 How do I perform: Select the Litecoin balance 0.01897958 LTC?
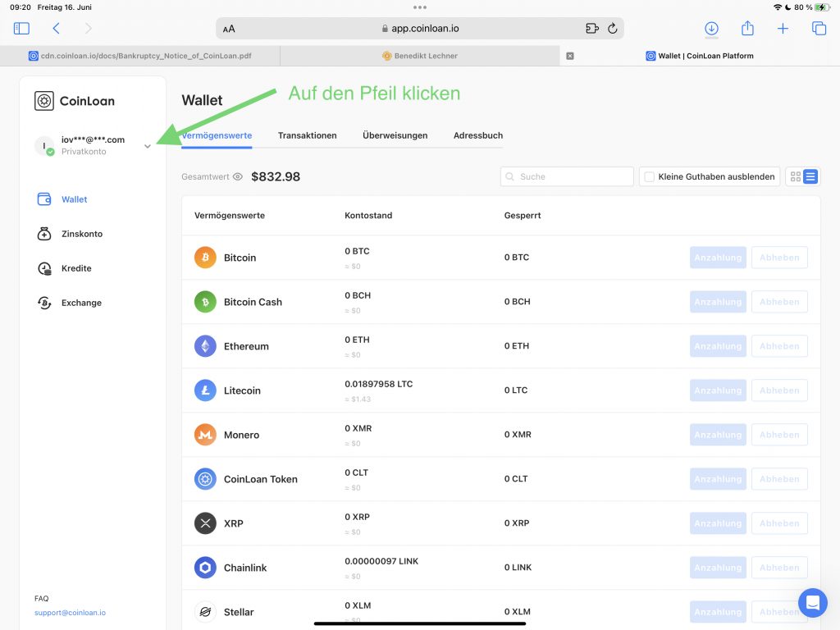(379, 384)
